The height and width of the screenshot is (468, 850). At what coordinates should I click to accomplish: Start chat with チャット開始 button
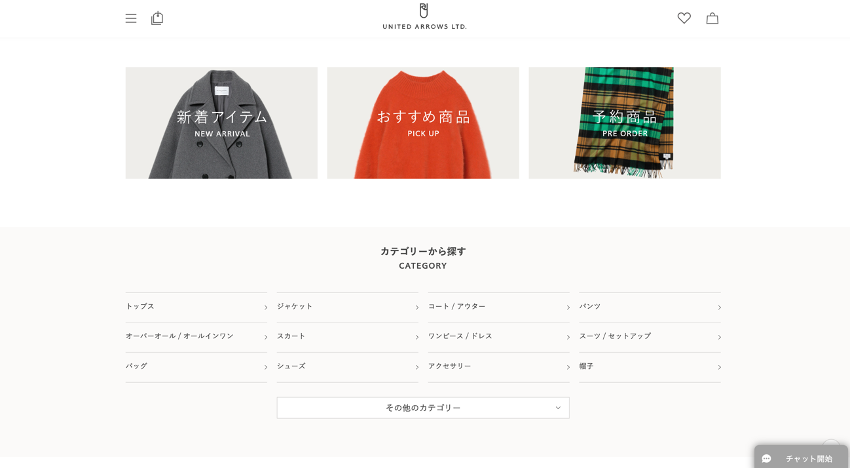click(801, 458)
